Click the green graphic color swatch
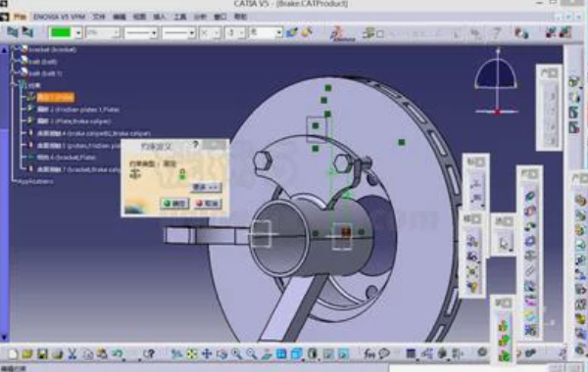The height and width of the screenshot is (372, 588). [61, 33]
